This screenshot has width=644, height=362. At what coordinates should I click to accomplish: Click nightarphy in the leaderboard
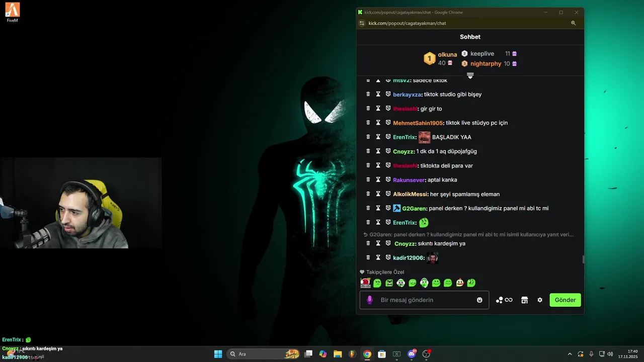(486, 63)
